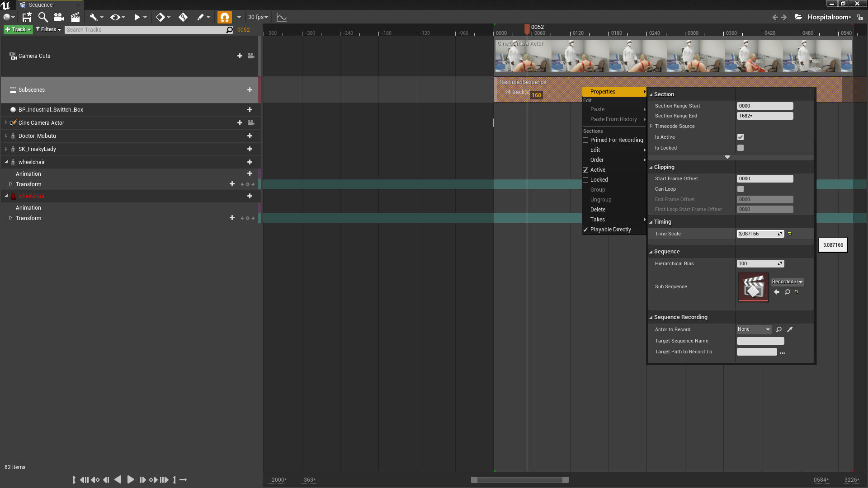Open the snapping options dropdown arrow
This screenshot has width=868, height=488.
pos(239,17)
